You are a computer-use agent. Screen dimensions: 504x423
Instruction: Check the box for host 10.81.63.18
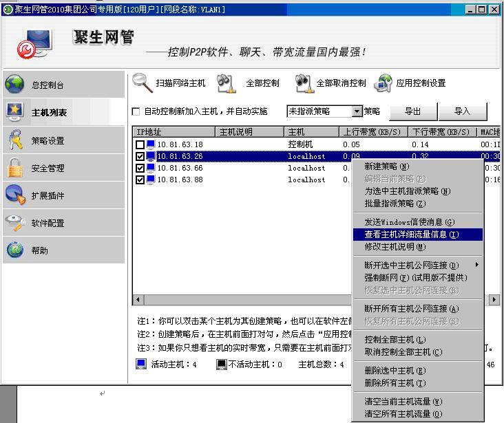pos(140,144)
